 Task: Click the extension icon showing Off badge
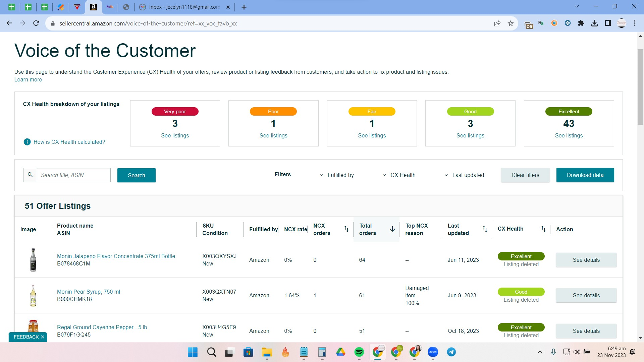coord(529,24)
